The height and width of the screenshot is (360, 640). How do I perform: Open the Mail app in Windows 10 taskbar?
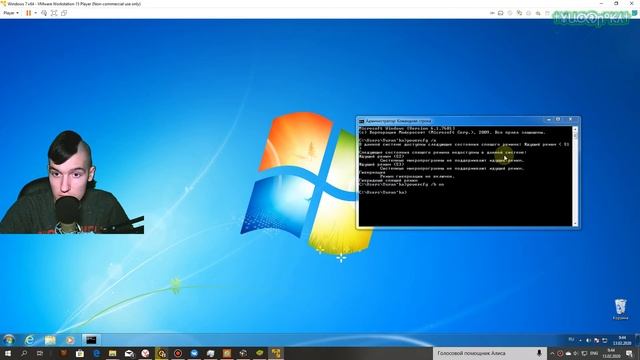click(x=129, y=353)
